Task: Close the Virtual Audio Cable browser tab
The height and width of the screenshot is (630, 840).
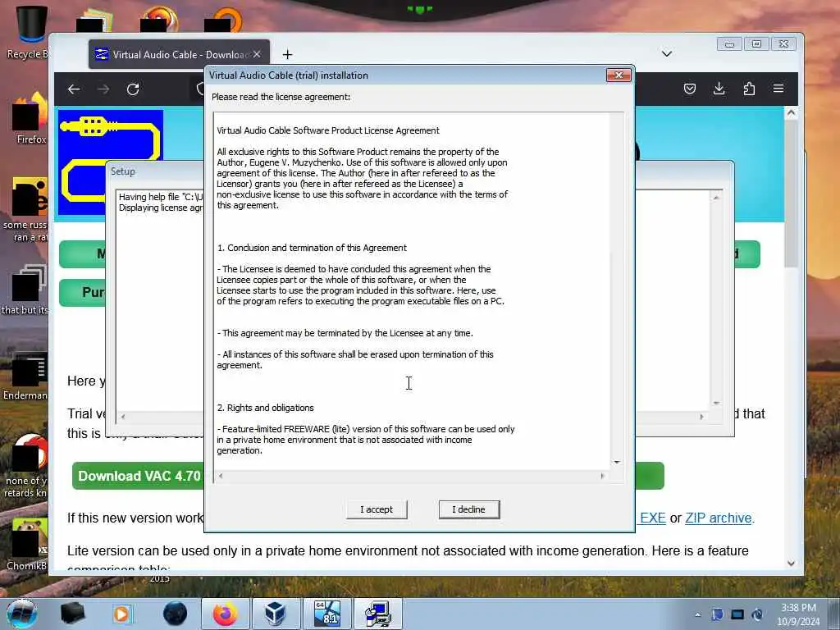Action: pos(257,55)
